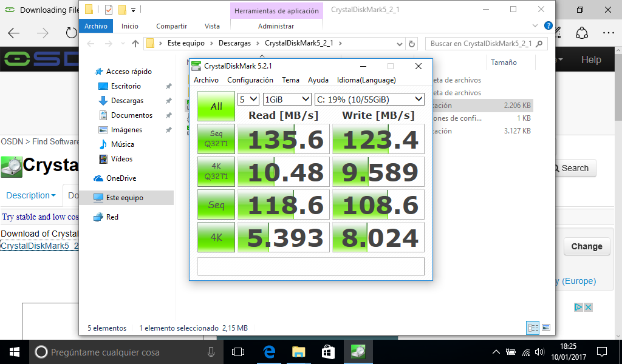Viewport: 622px width, 364px height.
Task: Open Documentos in navigation pane
Action: 132,115
